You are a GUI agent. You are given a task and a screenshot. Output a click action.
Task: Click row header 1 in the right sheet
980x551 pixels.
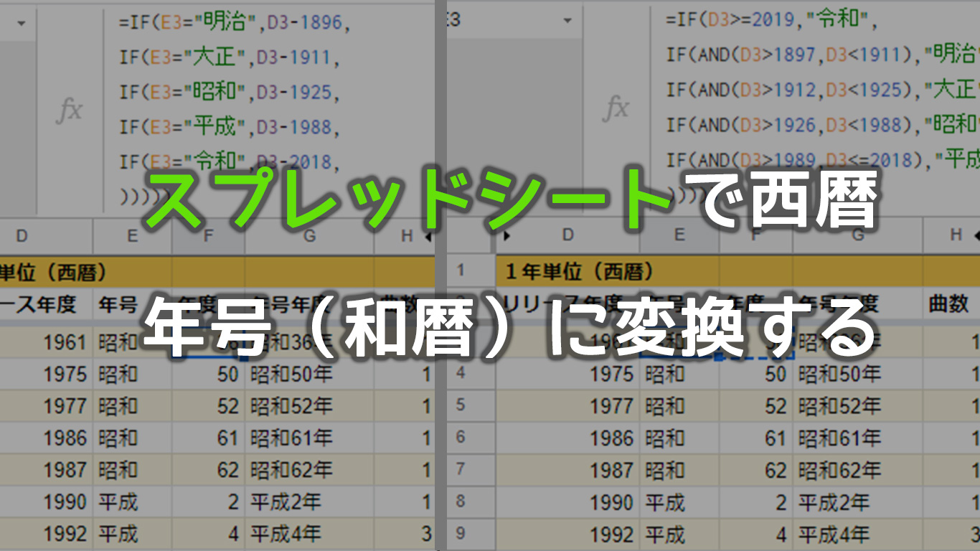[461, 271]
